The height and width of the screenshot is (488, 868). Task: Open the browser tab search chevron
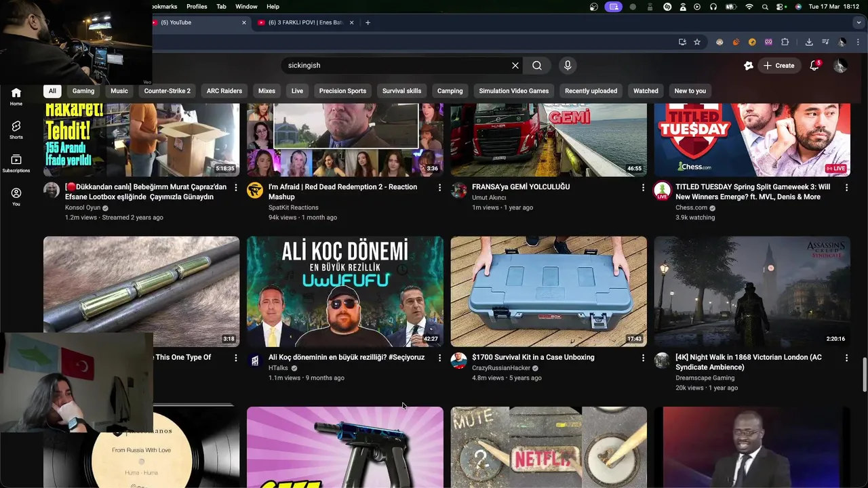point(859,22)
